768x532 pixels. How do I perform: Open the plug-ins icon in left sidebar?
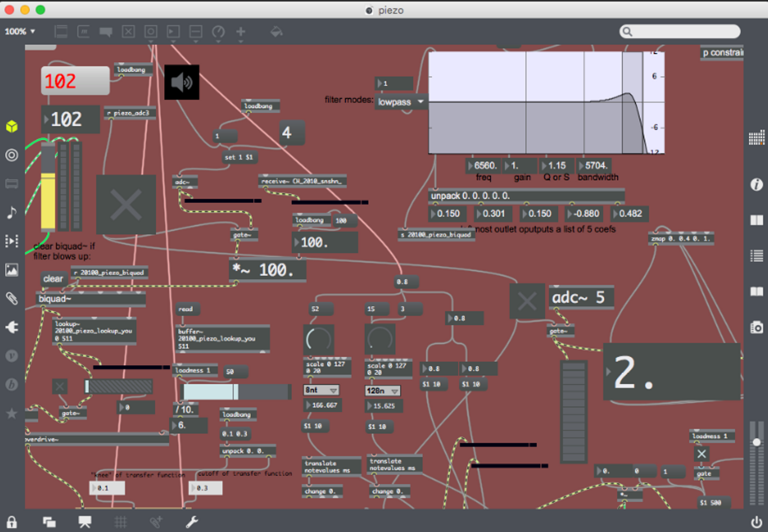click(12, 327)
